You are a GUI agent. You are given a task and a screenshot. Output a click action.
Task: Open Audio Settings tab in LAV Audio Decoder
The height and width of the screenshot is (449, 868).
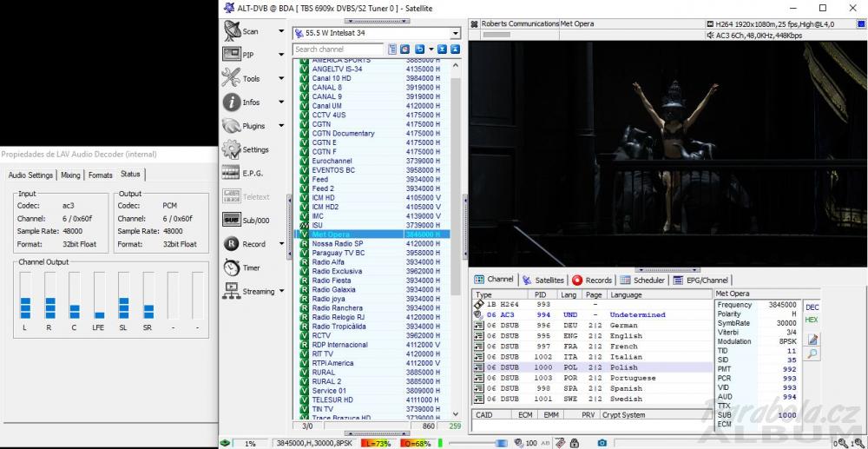pos(30,175)
